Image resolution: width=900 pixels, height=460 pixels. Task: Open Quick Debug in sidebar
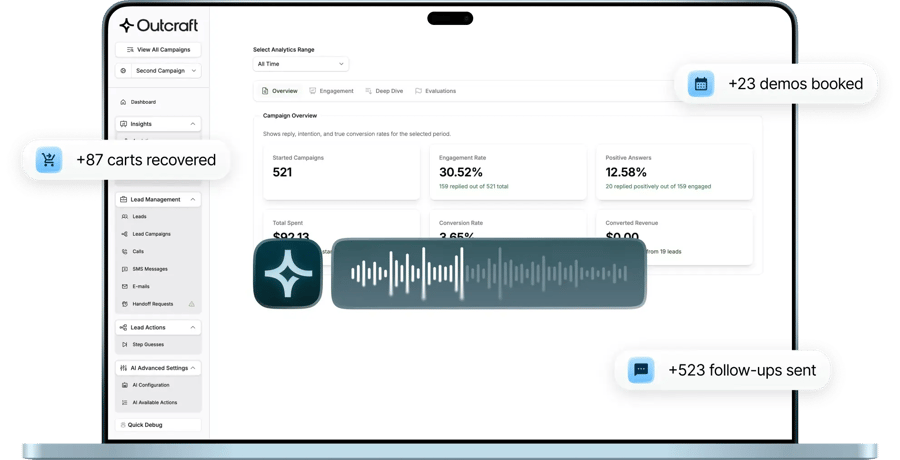coord(158,425)
